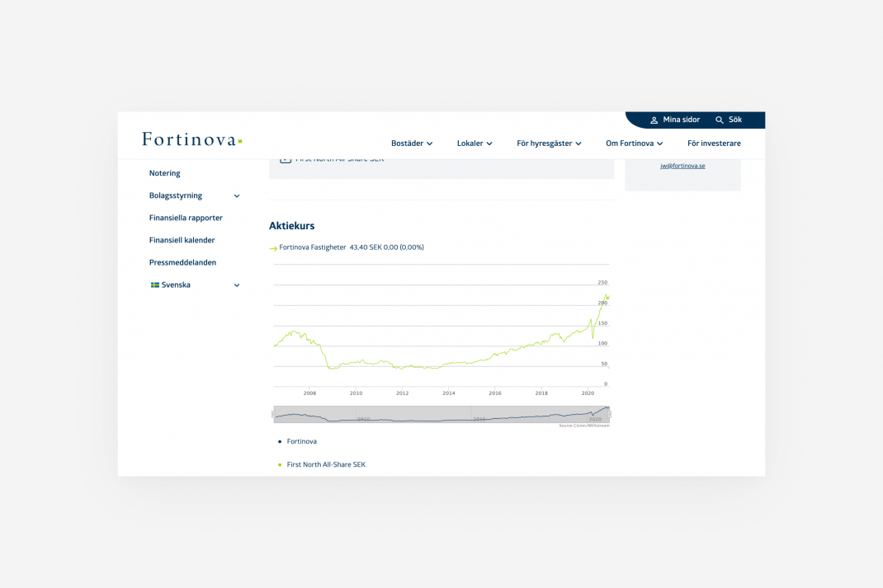Click the right handle of chart range navigator

pos(609,415)
